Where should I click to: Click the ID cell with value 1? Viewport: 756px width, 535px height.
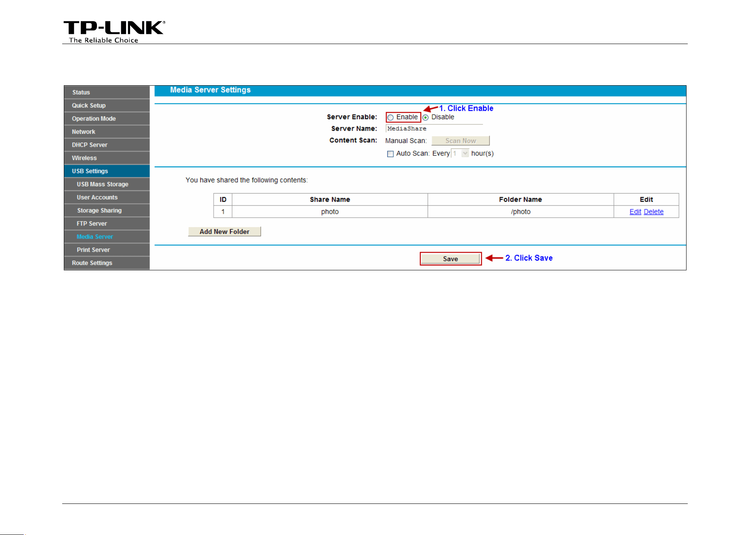click(x=223, y=212)
